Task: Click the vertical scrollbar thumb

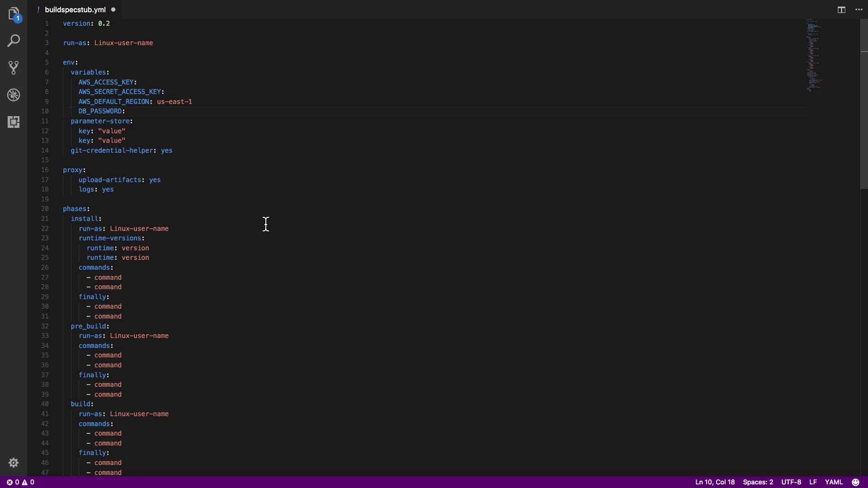Action: (864, 104)
